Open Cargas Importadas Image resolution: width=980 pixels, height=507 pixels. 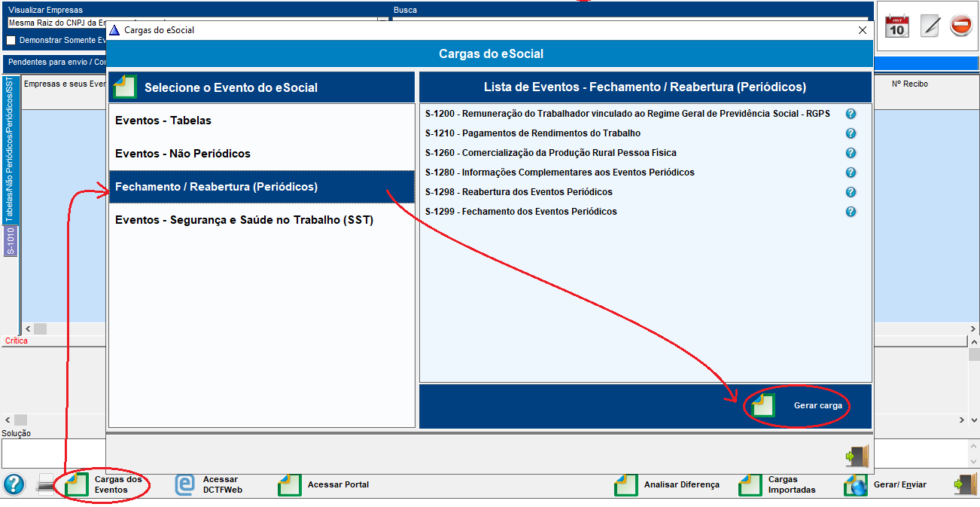click(778, 484)
